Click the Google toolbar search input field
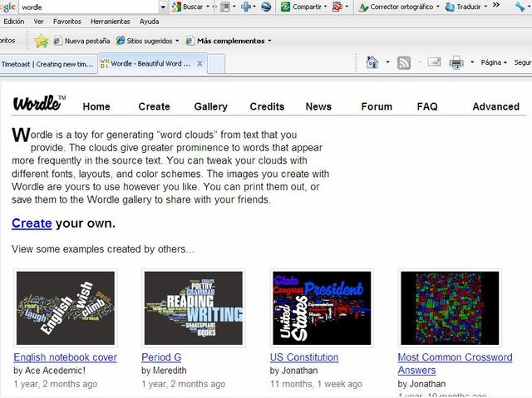 [x=90, y=7]
